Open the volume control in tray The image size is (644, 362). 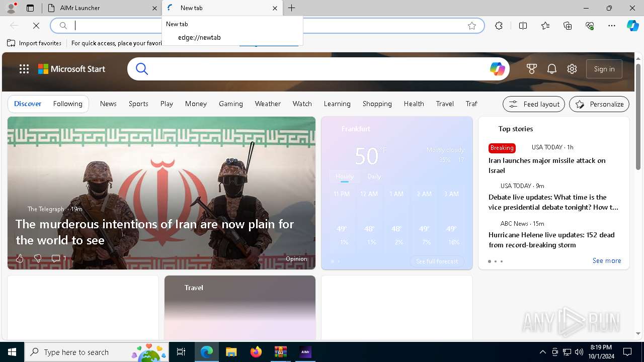pyautogui.click(x=579, y=352)
